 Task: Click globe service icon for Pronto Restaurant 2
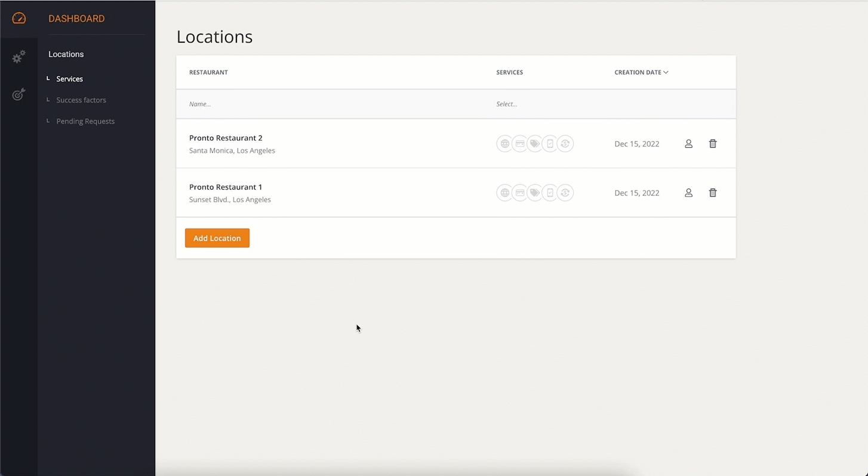pos(504,144)
